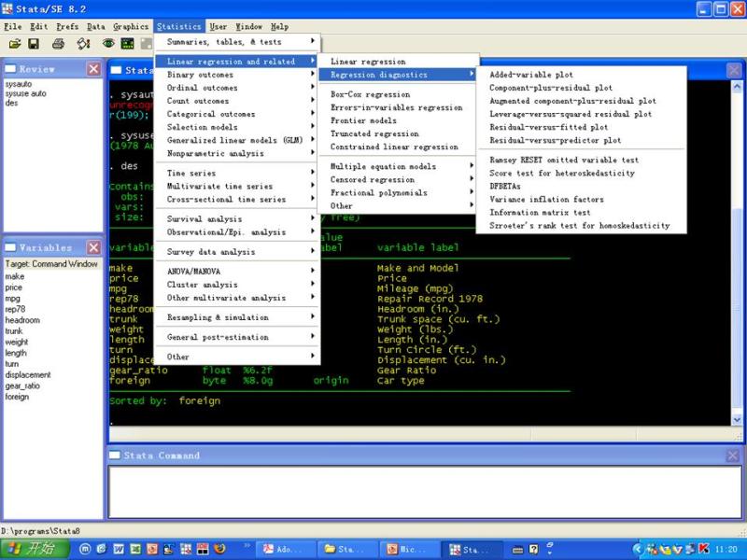Expand the General post-estimation submenu

click(237, 337)
